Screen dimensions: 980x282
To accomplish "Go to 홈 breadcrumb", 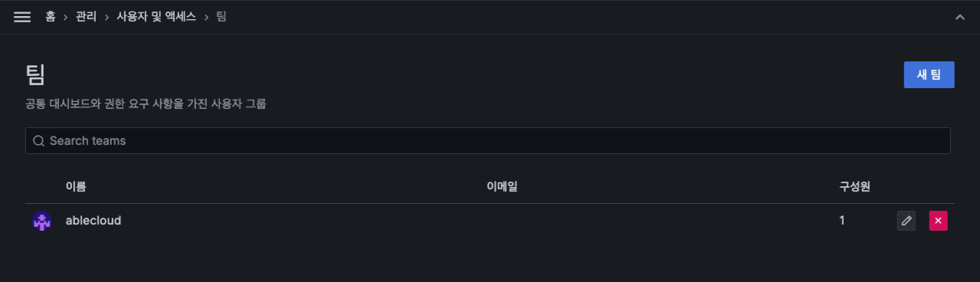I will [x=50, y=16].
